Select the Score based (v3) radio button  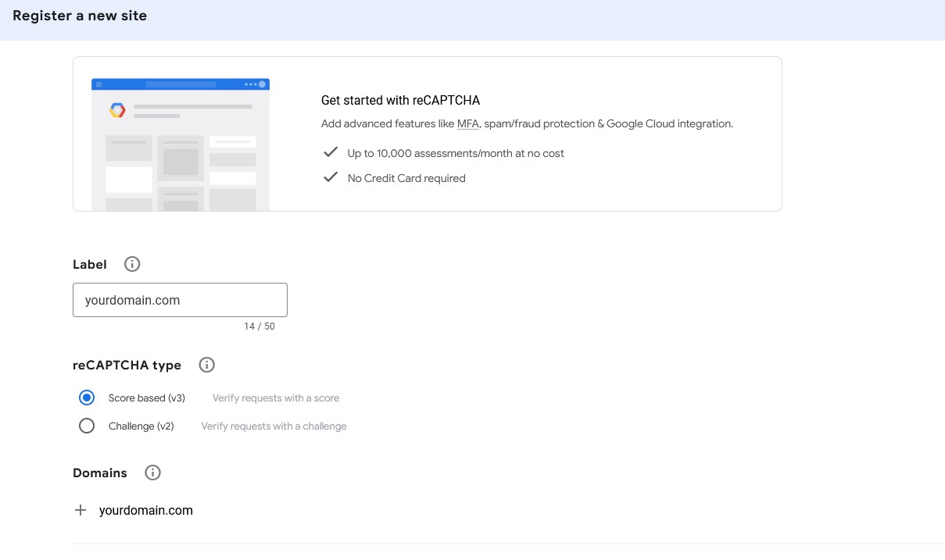tap(87, 398)
